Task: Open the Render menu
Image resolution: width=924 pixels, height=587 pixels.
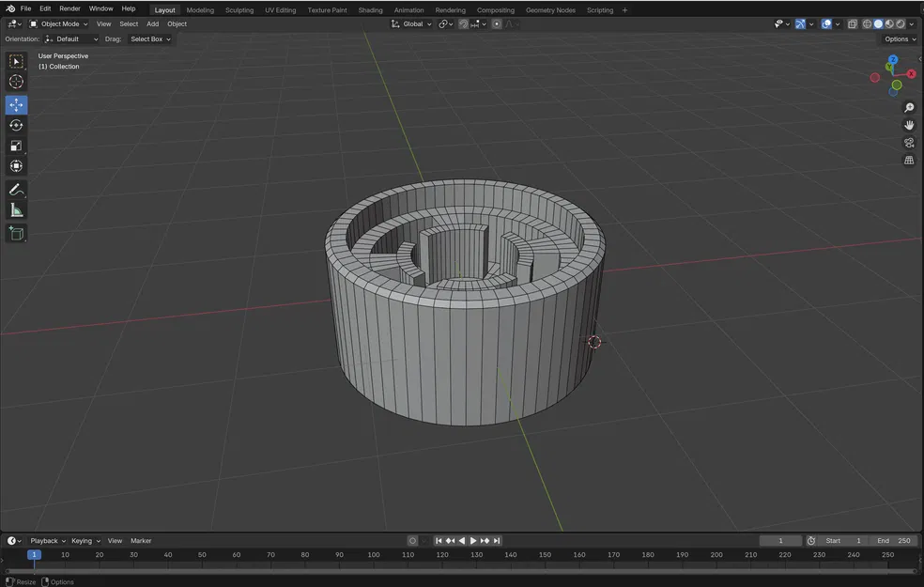Action: 70,8
